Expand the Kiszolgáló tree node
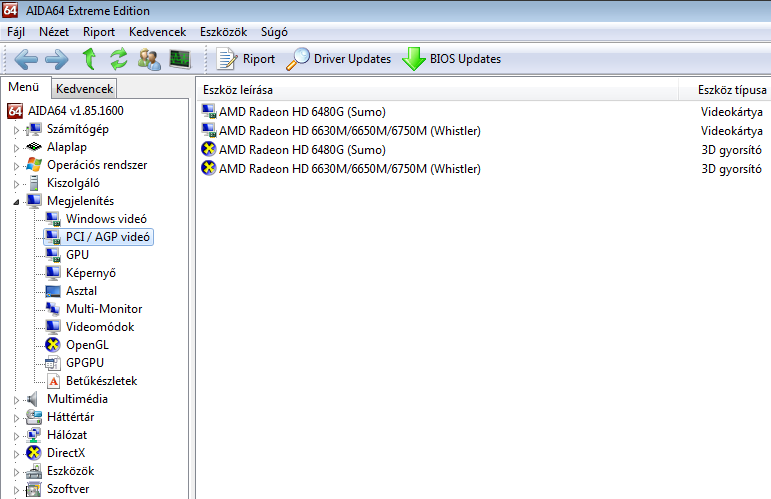Image resolution: width=771 pixels, height=499 pixels. [16, 184]
